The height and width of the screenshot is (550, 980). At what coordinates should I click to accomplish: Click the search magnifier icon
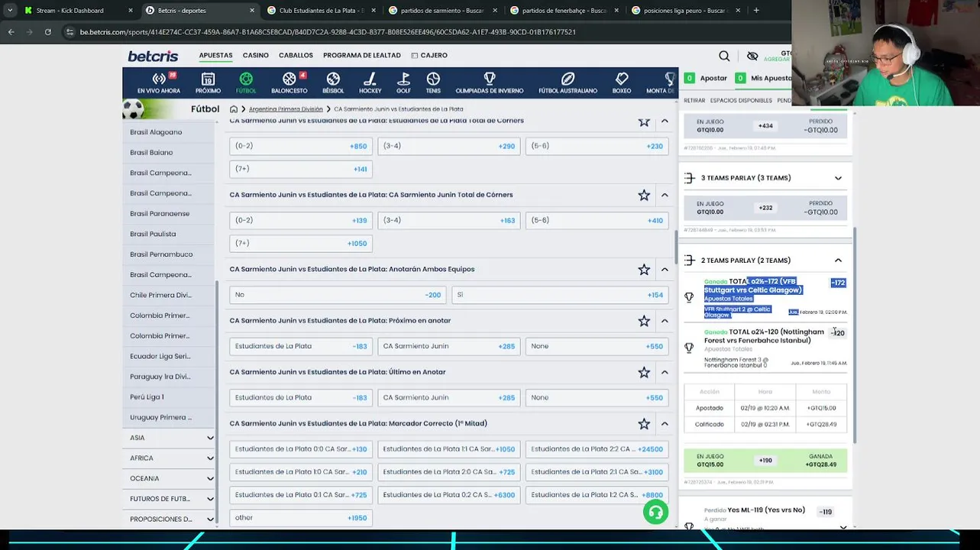click(724, 56)
